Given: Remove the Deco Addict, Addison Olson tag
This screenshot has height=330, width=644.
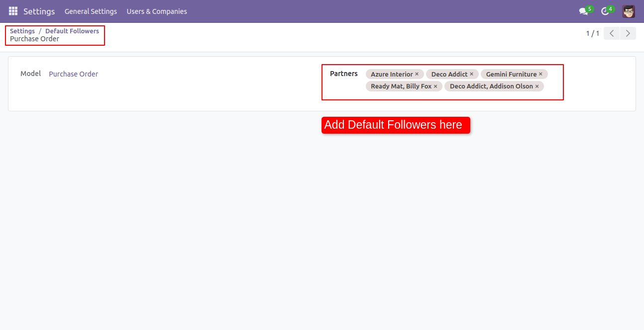Looking at the screenshot, I should [x=537, y=86].
